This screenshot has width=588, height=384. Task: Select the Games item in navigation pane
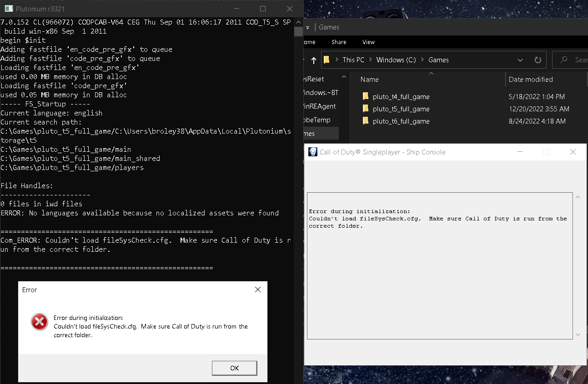pos(321,133)
